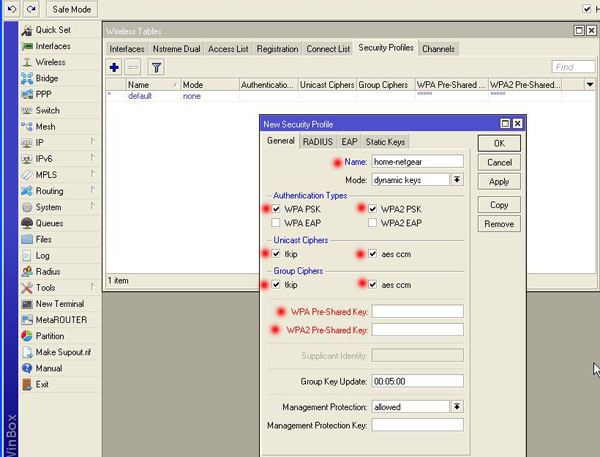
Task: Click the Remove button
Action: [499, 224]
